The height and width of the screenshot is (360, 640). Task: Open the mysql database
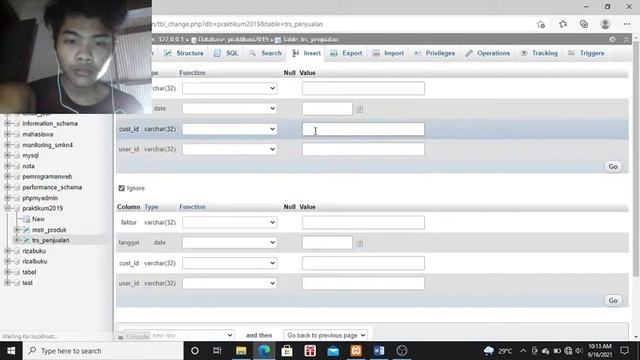(x=31, y=156)
